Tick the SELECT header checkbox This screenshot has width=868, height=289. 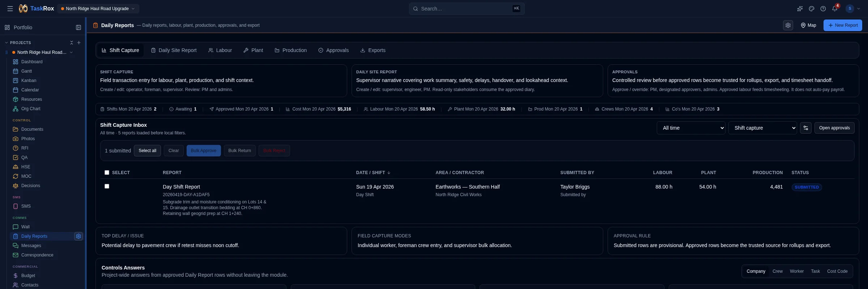point(107,173)
